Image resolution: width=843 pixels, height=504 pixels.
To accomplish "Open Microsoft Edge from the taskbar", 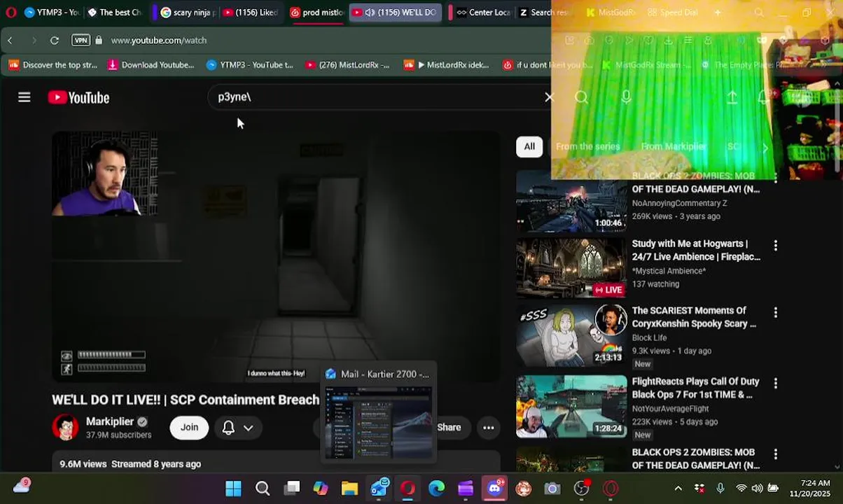I will [437, 489].
